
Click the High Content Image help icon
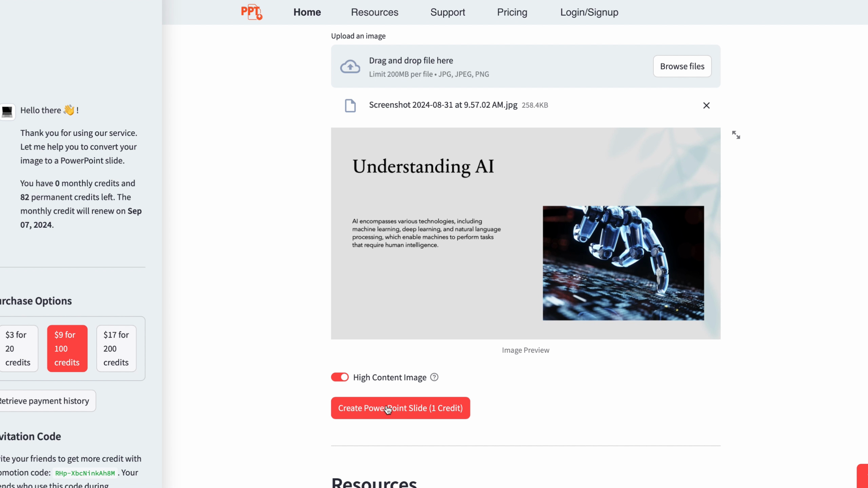tap(434, 377)
